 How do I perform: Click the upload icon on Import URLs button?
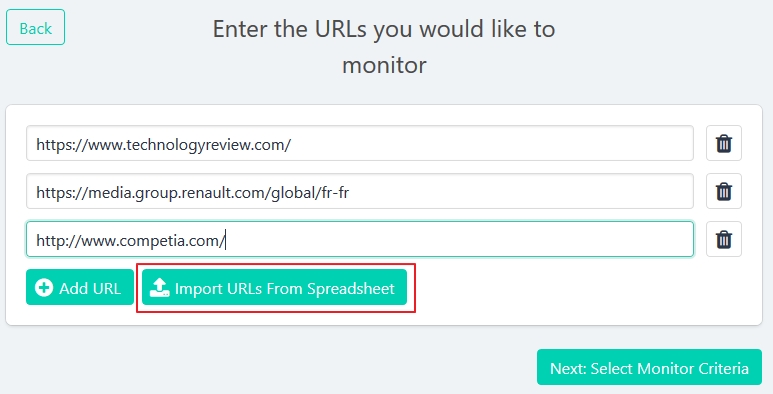[x=159, y=287]
